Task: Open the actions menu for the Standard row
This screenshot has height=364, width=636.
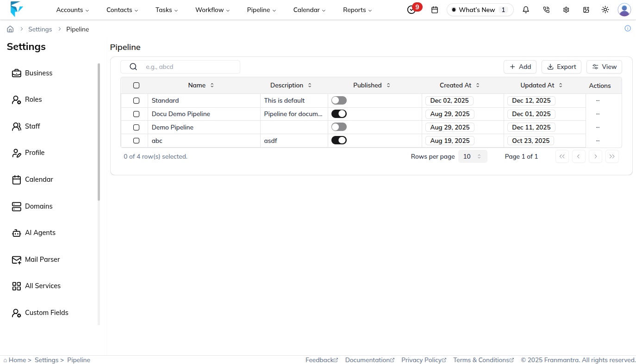Action: [598, 100]
